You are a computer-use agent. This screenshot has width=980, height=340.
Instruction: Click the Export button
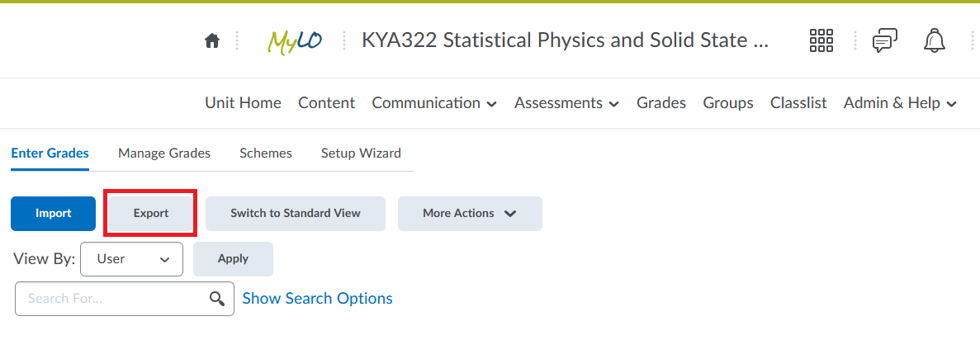(150, 213)
